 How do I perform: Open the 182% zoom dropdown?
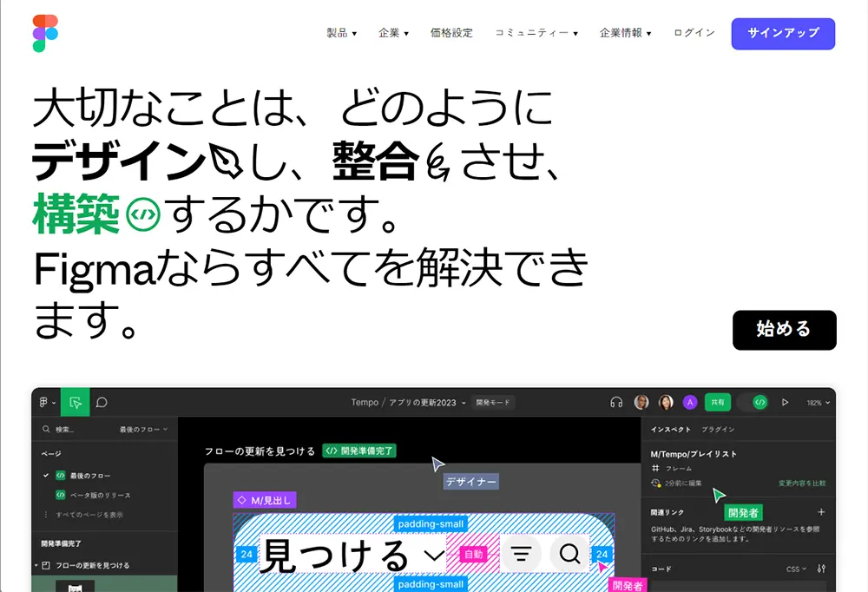pos(819,403)
